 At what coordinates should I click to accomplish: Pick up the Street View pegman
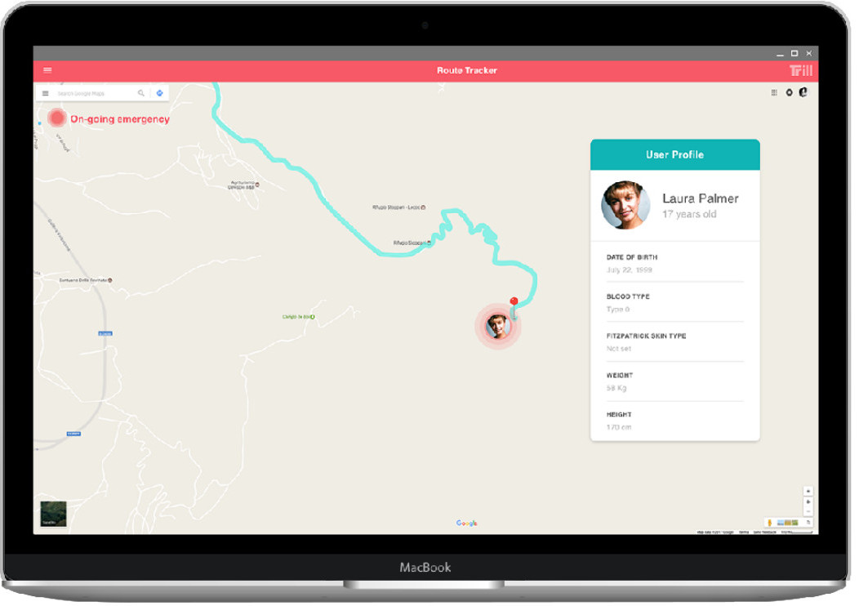click(x=769, y=523)
